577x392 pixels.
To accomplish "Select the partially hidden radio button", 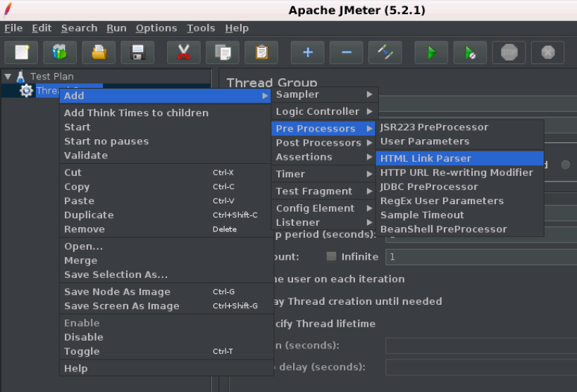I will 566,165.
